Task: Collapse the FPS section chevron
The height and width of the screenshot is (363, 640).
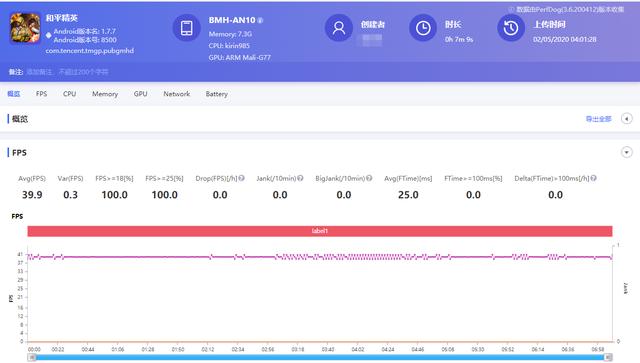Action: click(x=627, y=152)
